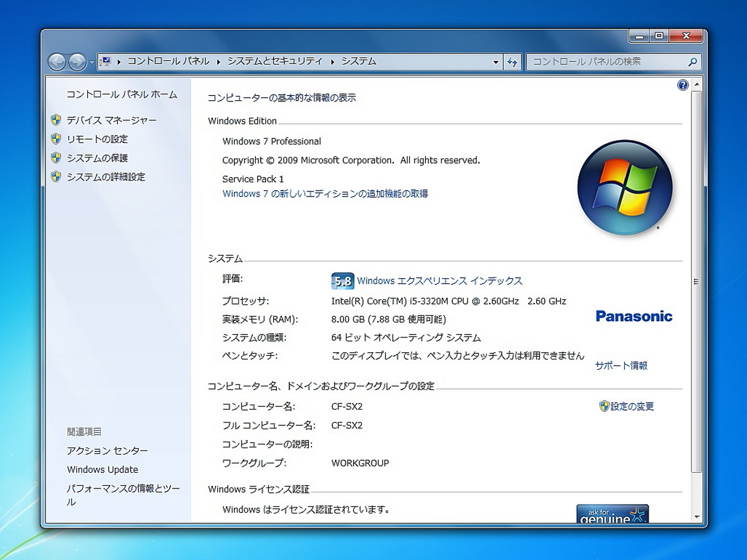The width and height of the screenshot is (747, 560).
Task: Click the WORKGROUP value
Action: pyautogui.click(x=360, y=463)
